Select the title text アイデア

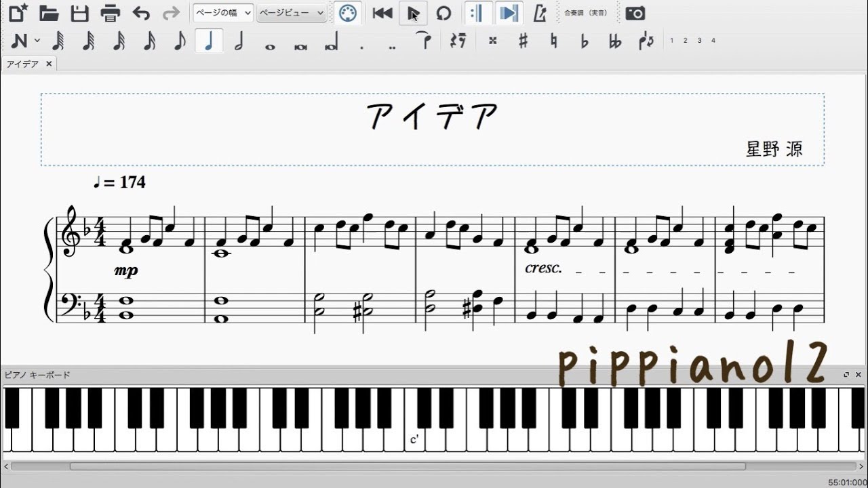pyautogui.click(x=433, y=117)
